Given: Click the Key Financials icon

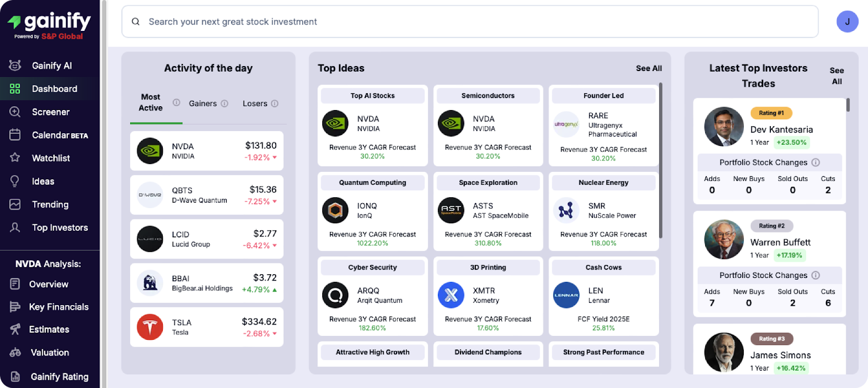Looking at the screenshot, I should (x=15, y=307).
